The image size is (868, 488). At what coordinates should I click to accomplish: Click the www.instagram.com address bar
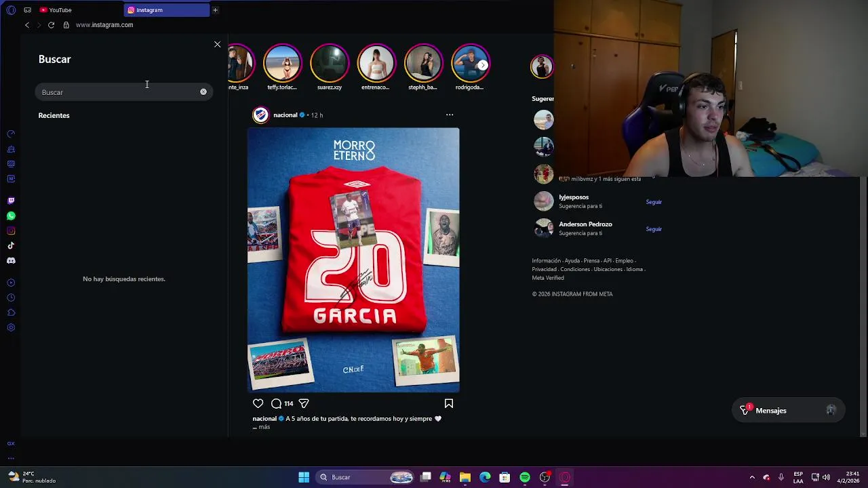104,25
